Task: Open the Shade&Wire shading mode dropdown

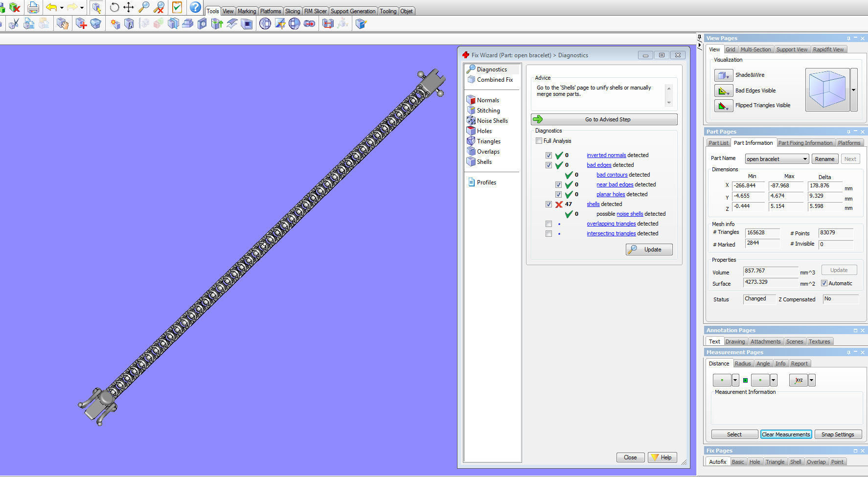Action: click(x=724, y=75)
